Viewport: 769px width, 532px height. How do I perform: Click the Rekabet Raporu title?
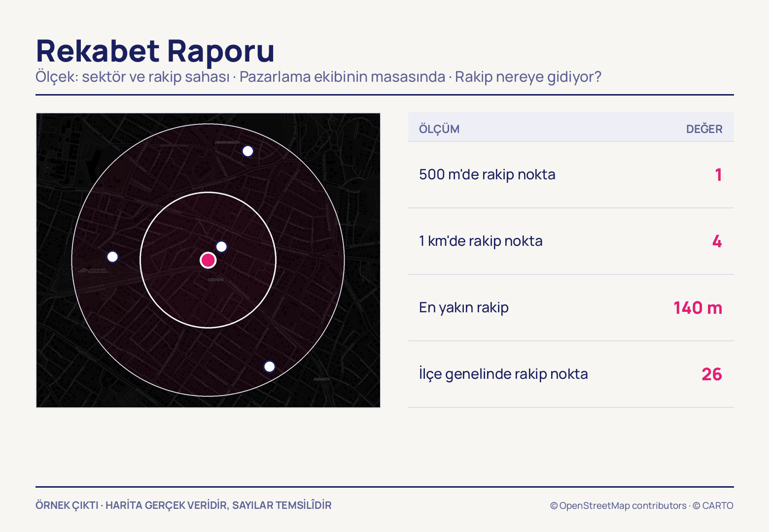pos(155,51)
